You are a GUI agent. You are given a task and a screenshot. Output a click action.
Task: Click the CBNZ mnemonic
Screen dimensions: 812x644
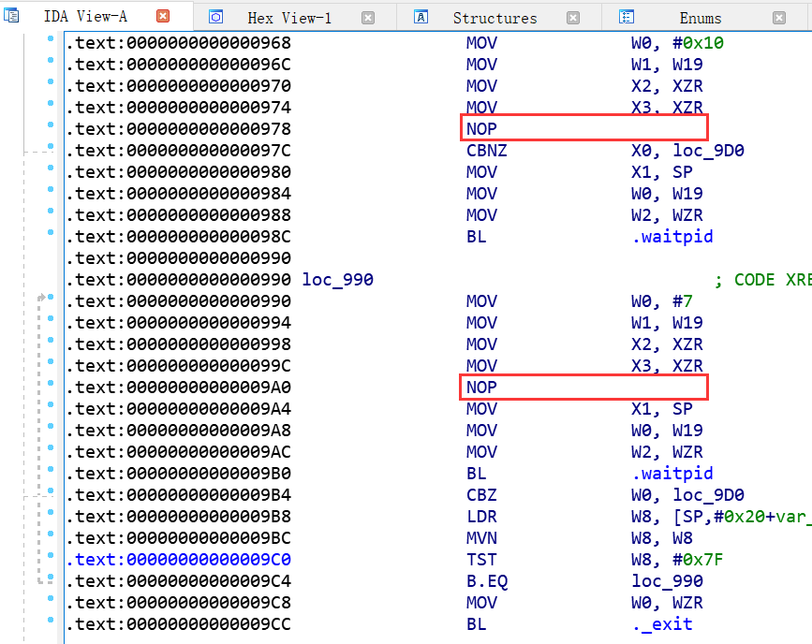[487, 150]
